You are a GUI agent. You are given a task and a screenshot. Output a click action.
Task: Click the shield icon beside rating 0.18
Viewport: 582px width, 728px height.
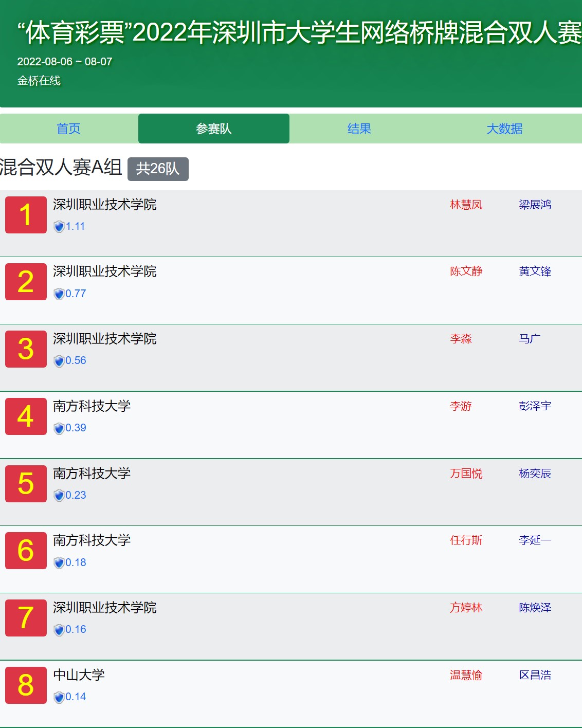pyautogui.click(x=59, y=563)
